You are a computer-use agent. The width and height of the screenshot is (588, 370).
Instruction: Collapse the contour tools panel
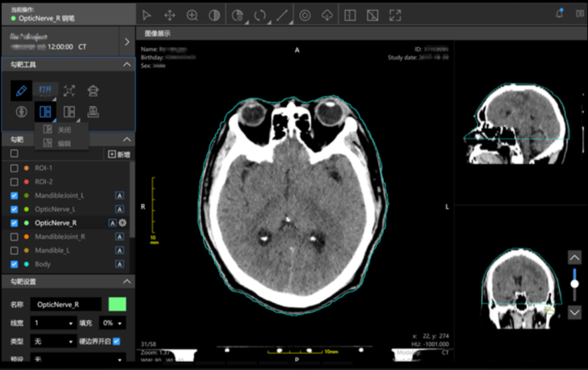coord(127,64)
